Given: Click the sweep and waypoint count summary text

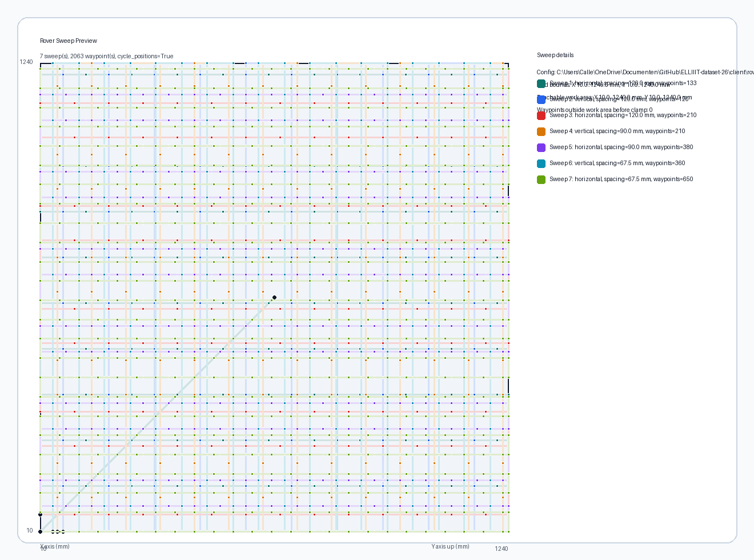Looking at the screenshot, I should (x=106, y=57).
